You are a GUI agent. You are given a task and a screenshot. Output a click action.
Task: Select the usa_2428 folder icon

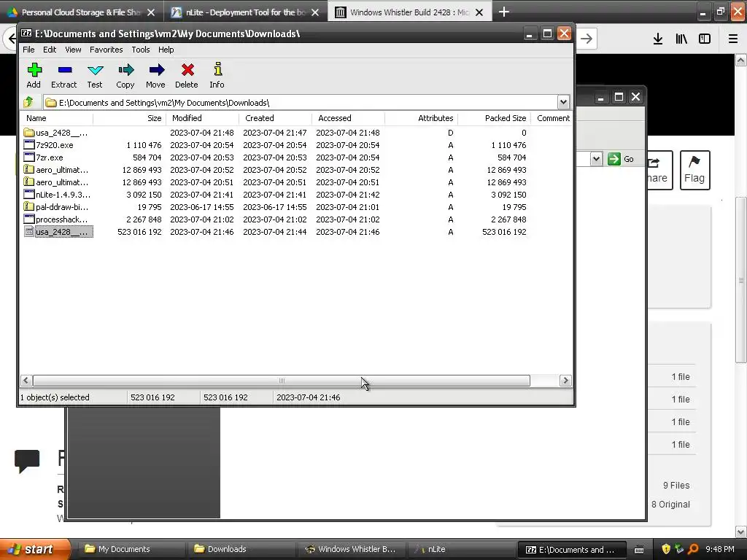click(x=29, y=133)
